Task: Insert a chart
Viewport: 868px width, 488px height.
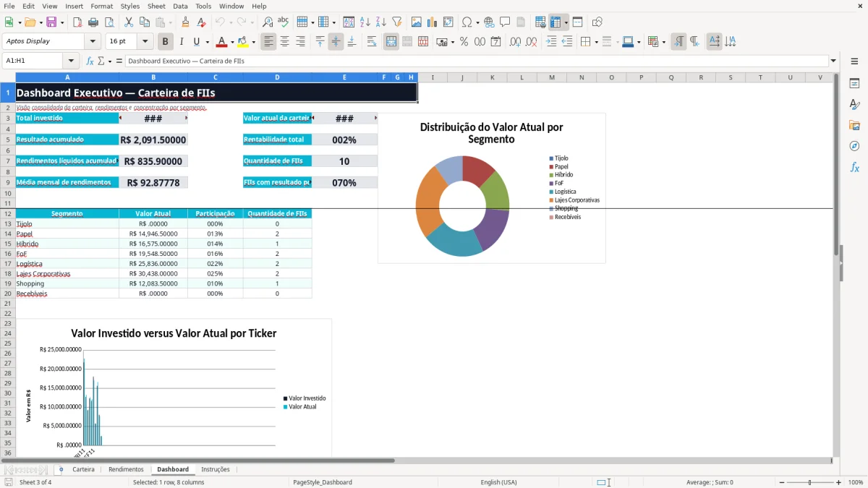Action: click(433, 22)
